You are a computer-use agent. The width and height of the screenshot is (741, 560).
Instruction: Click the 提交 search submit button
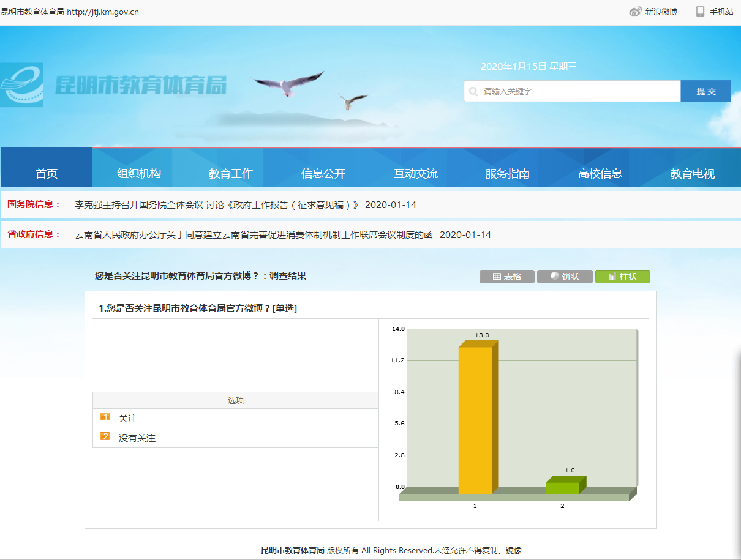click(705, 91)
